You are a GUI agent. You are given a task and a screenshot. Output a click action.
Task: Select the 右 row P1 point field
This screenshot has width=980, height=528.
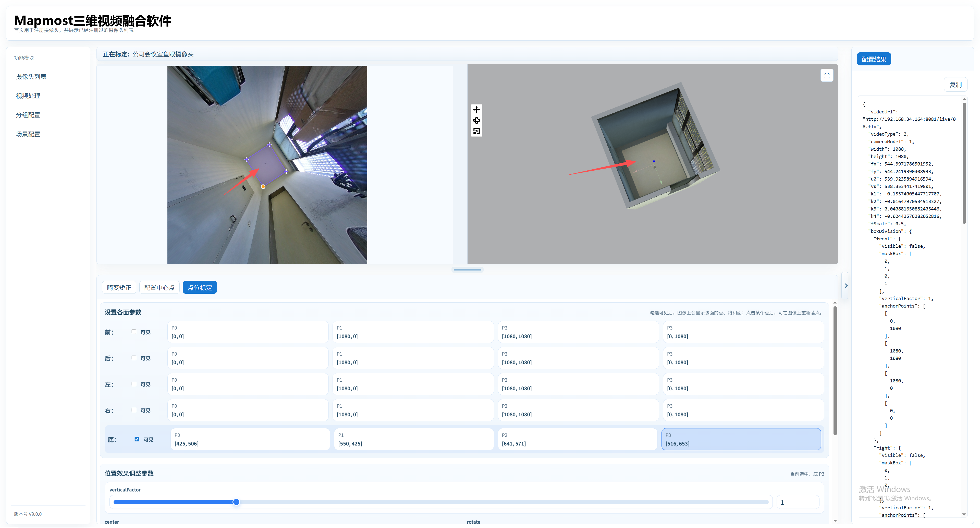(x=413, y=410)
